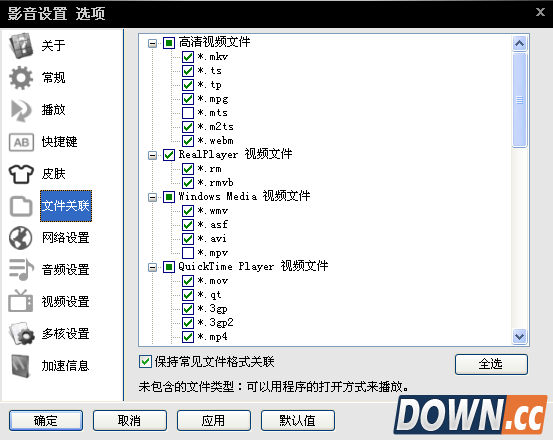This screenshot has height=440, width=553.
Task: Uncheck the *.mov file type
Action: tap(188, 281)
